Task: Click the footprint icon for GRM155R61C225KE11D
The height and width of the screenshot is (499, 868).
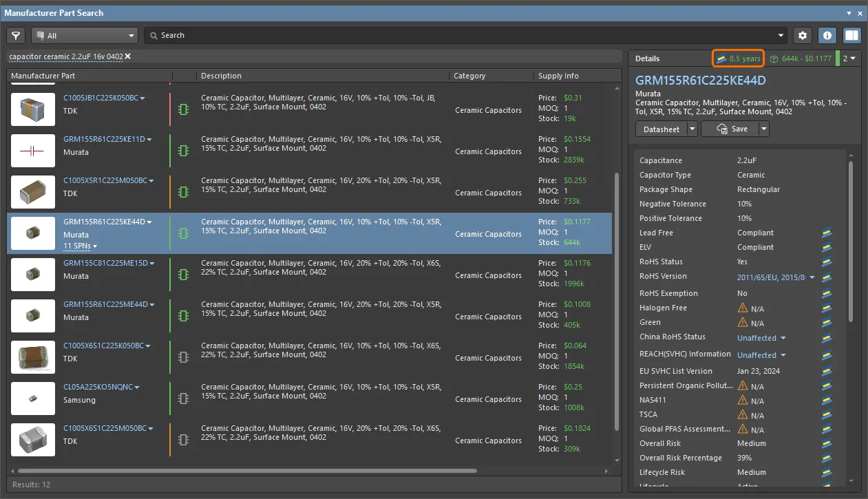Action: [183, 151]
